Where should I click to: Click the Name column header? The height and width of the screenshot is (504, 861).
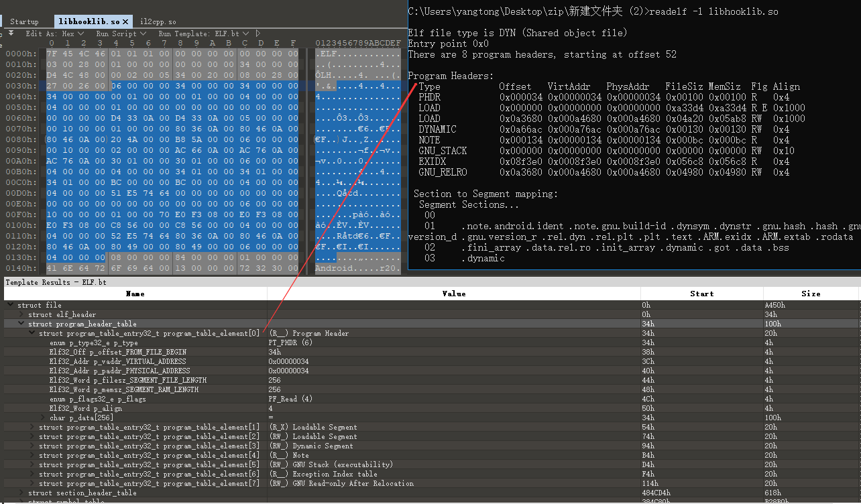tap(135, 294)
